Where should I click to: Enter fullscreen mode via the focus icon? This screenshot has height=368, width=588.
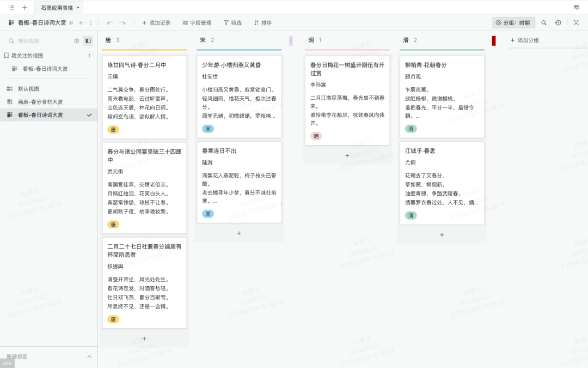click(576, 23)
